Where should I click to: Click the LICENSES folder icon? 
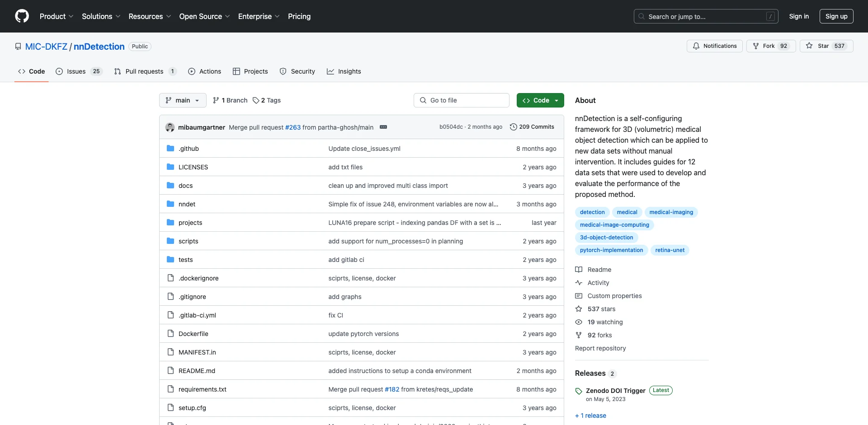(x=170, y=167)
